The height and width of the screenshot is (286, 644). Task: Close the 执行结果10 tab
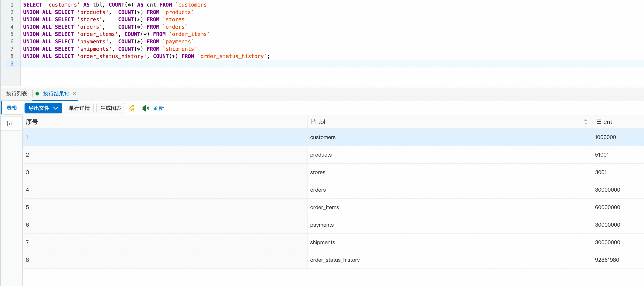(74, 94)
